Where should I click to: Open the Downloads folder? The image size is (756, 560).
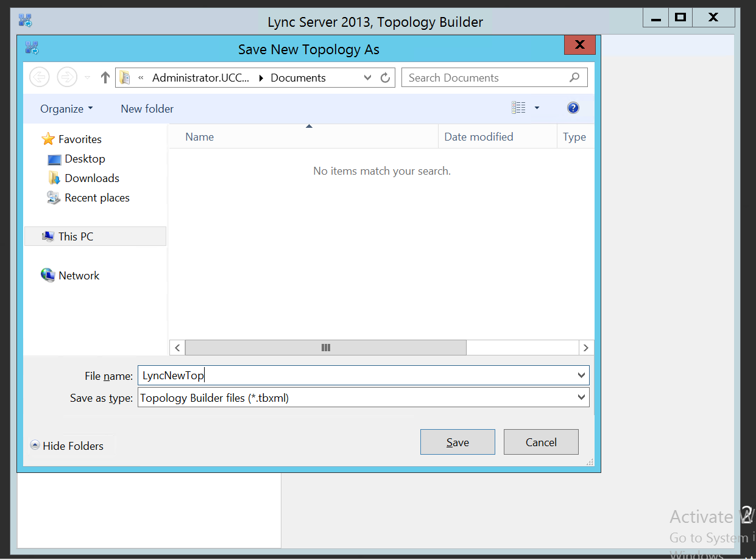92,178
